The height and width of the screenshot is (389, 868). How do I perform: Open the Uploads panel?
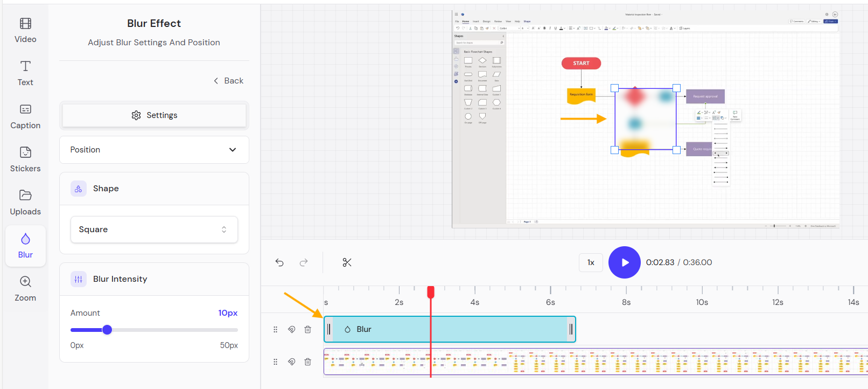coord(25,203)
